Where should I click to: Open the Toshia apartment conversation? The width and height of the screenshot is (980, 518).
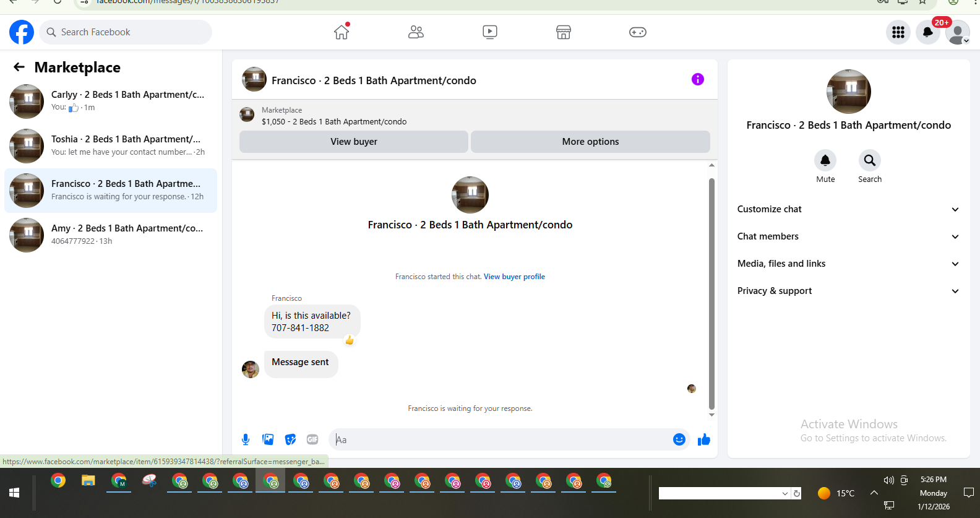[111, 146]
